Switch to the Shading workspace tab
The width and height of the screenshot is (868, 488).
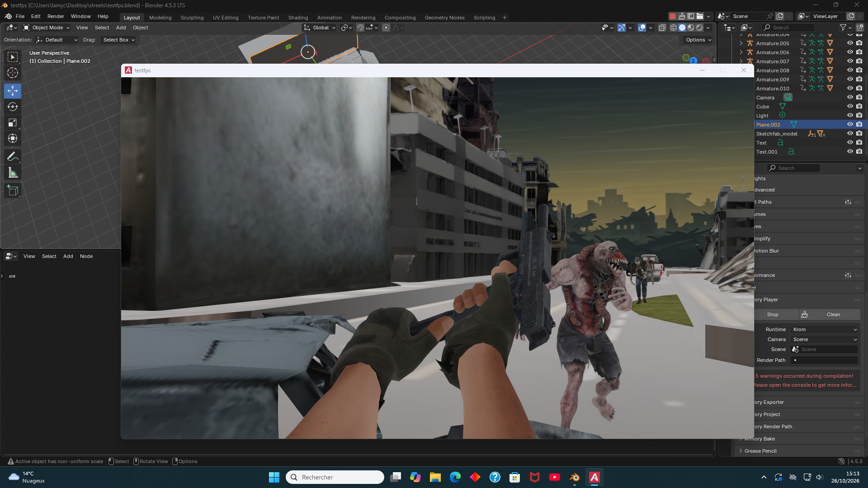pos(298,18)
